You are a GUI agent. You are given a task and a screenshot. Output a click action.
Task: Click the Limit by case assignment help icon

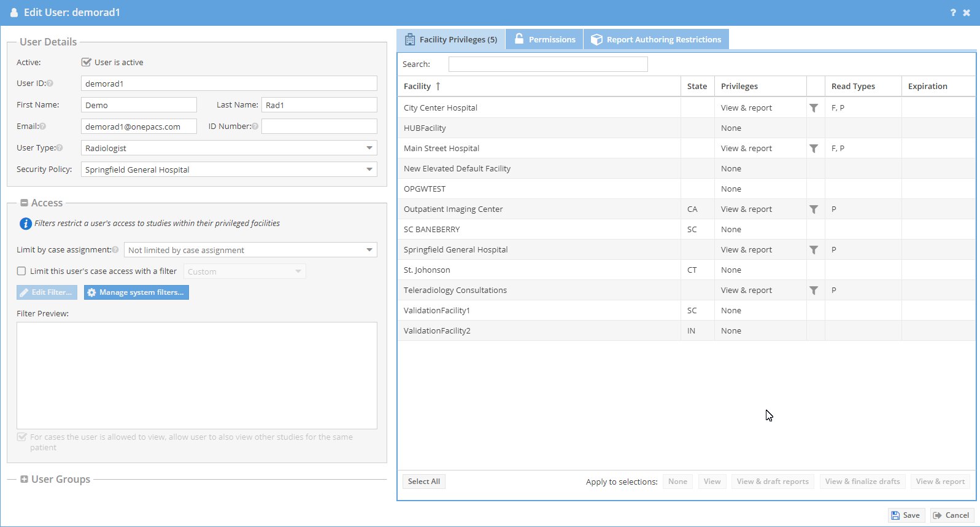pyautogui.click(x=115, y=250)
